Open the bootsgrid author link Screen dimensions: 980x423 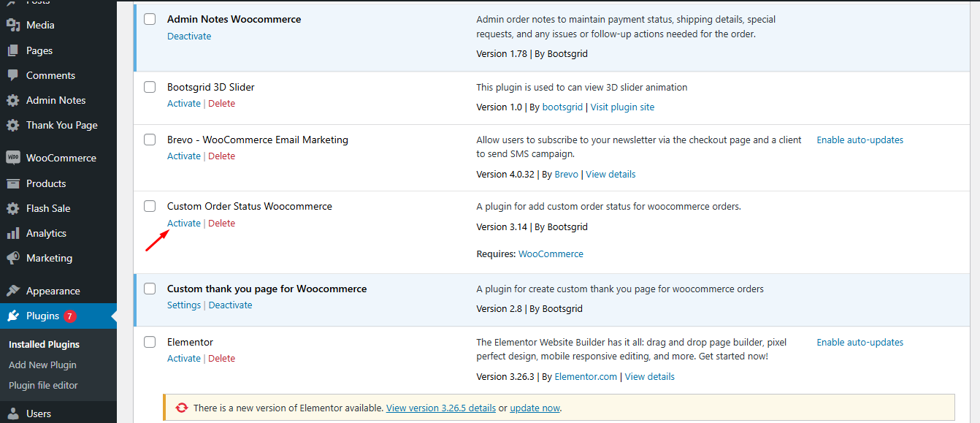click(562, 107)
